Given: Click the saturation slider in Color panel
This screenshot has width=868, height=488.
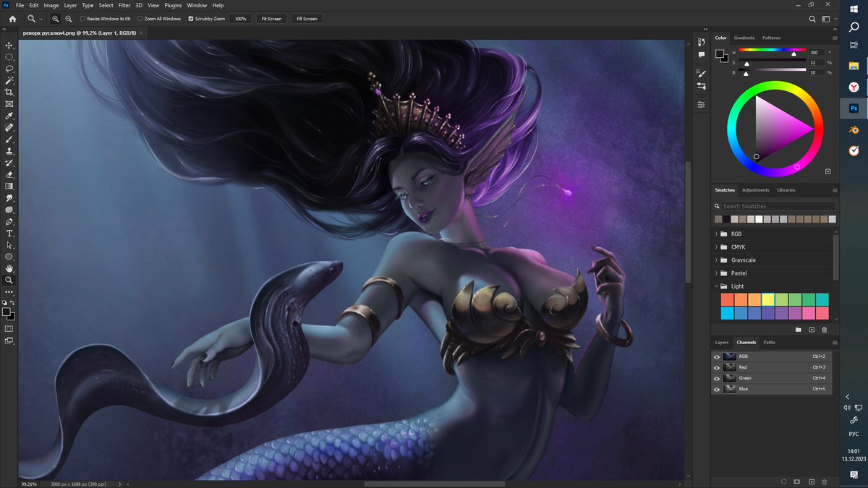Looking at the screenshot, I should (772, 61).
